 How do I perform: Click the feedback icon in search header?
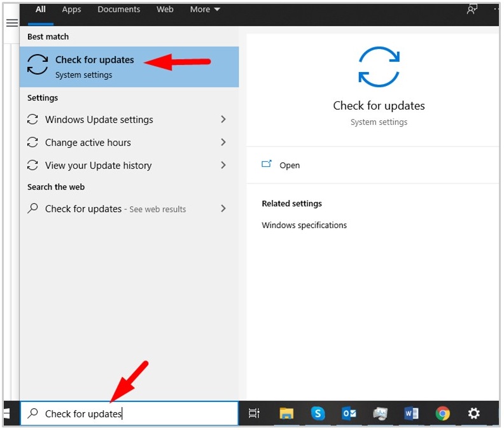point(472,10)
